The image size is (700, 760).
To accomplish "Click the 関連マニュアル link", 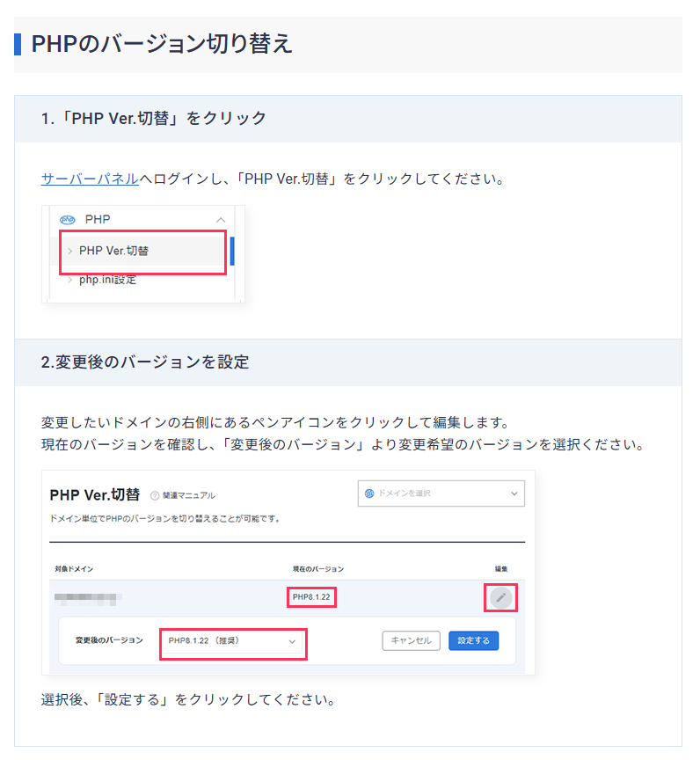I will click(x=189, y=496).
